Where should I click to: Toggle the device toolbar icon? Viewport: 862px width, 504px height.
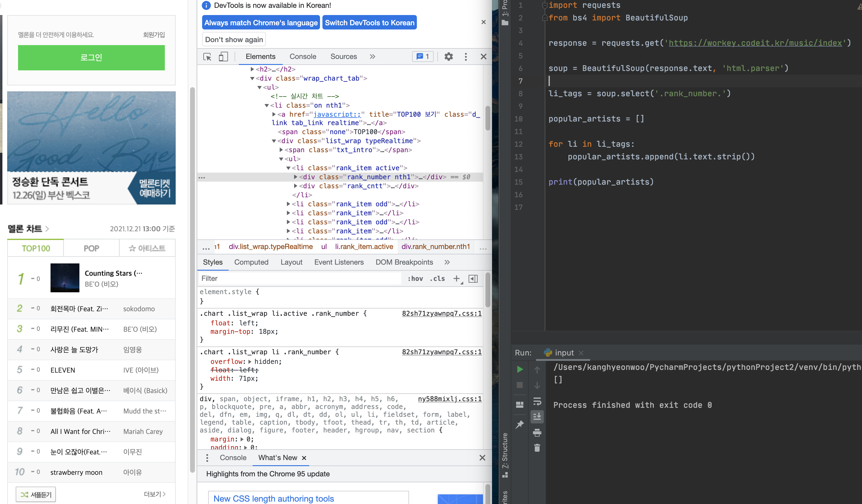[223, 57]
